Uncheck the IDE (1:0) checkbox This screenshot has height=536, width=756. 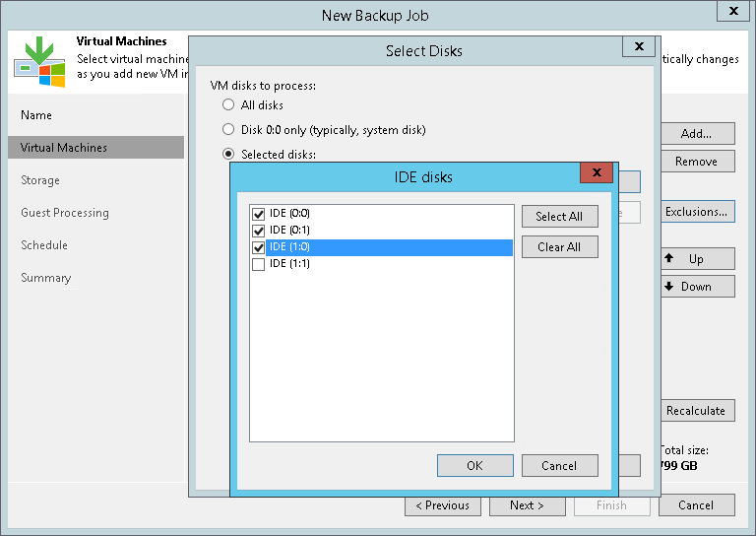259,247
